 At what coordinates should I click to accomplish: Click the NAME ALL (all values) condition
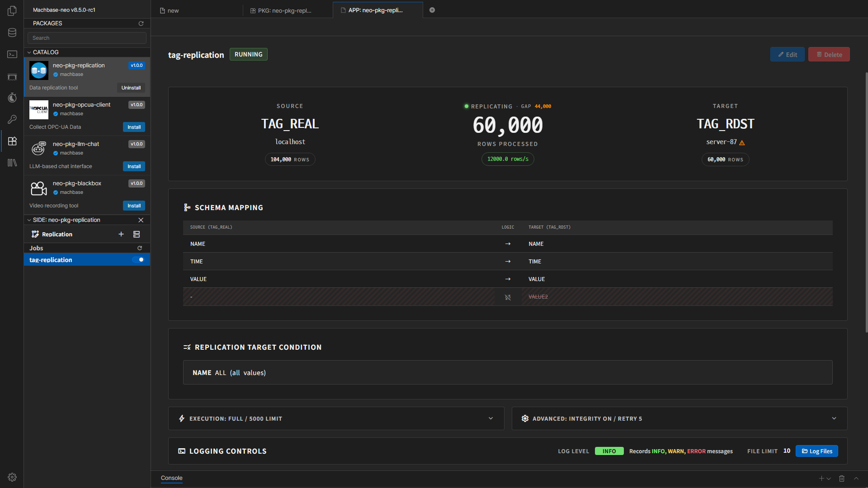tap(508, 372)
